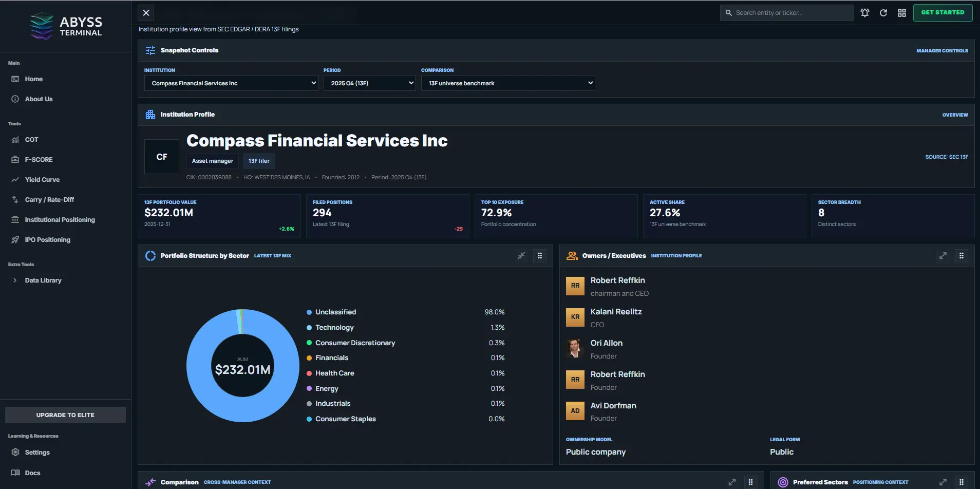Select Health Care legend entry
Viewport: 980px width, 489px height.
pyautogui.click(x=406, y=373)
